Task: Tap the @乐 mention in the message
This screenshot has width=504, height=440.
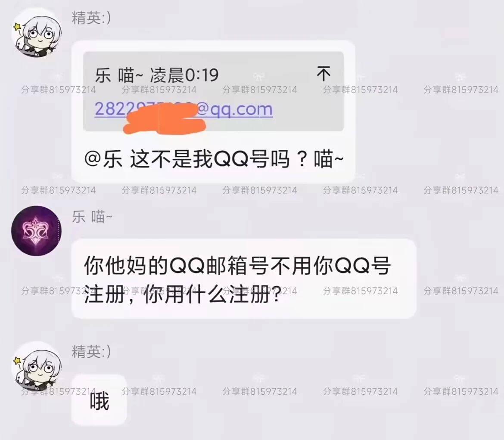Action: pos(103,159)
